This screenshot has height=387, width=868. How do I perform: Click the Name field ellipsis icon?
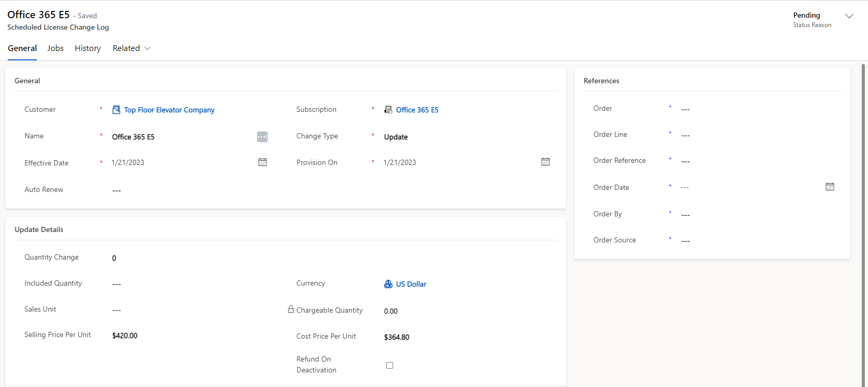pos(262,137)
